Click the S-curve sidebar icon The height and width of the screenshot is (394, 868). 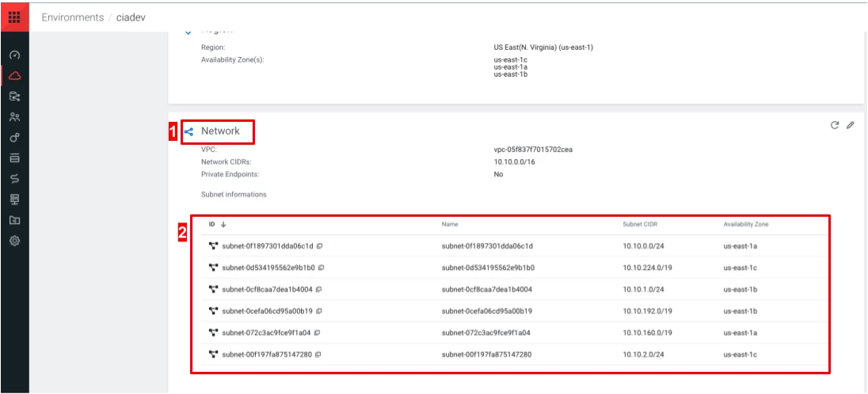[x=15, y=179]
